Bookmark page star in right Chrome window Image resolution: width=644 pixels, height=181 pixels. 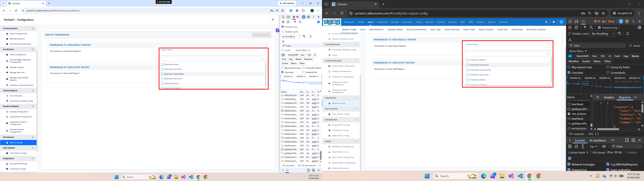604,13
